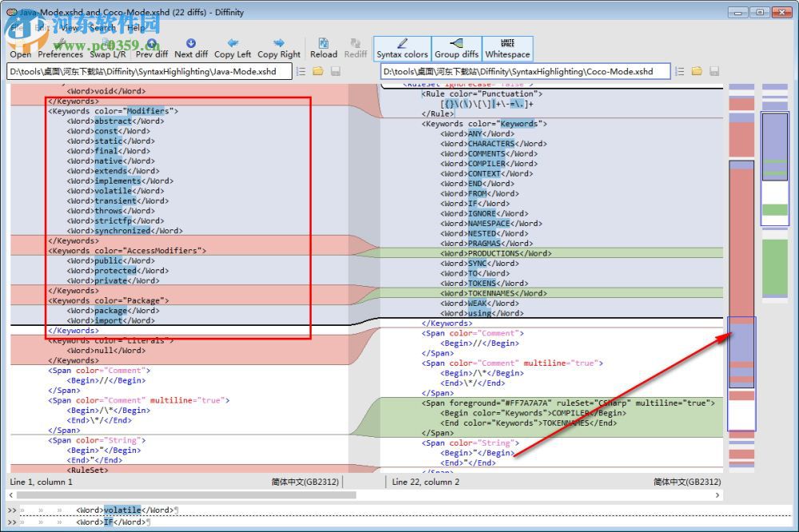Open list icon beside left file path
Screen dimensions: 799x532
[x=300, y=71]
